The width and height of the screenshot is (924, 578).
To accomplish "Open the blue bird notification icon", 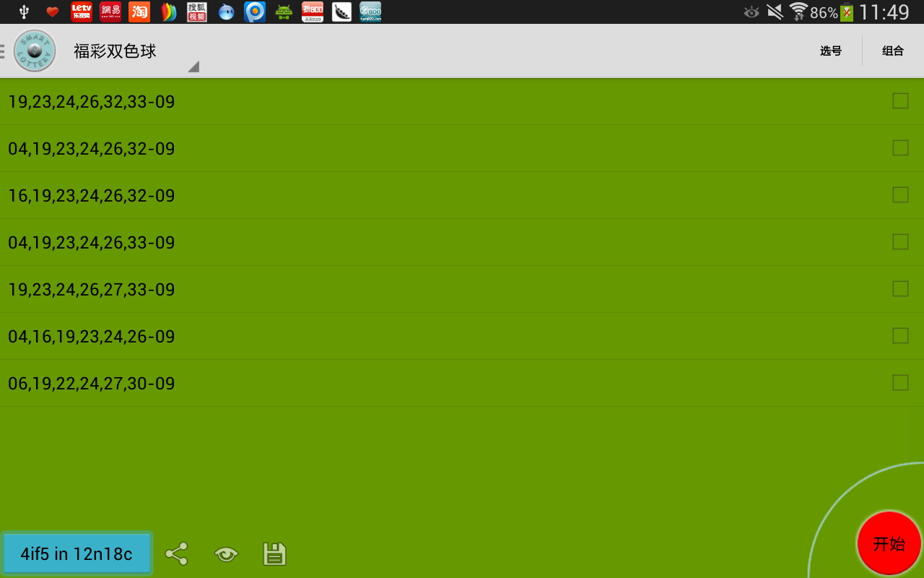I will (x=226, y=12).
